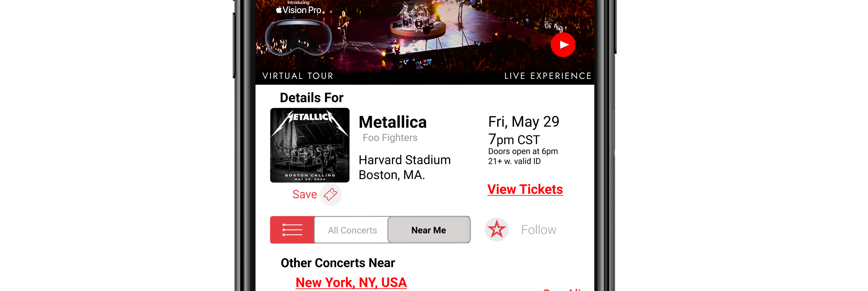The width and height of the screenshot is (868, 291).
Task: Click the red star follow icon
Action: [x=497, y=230]
